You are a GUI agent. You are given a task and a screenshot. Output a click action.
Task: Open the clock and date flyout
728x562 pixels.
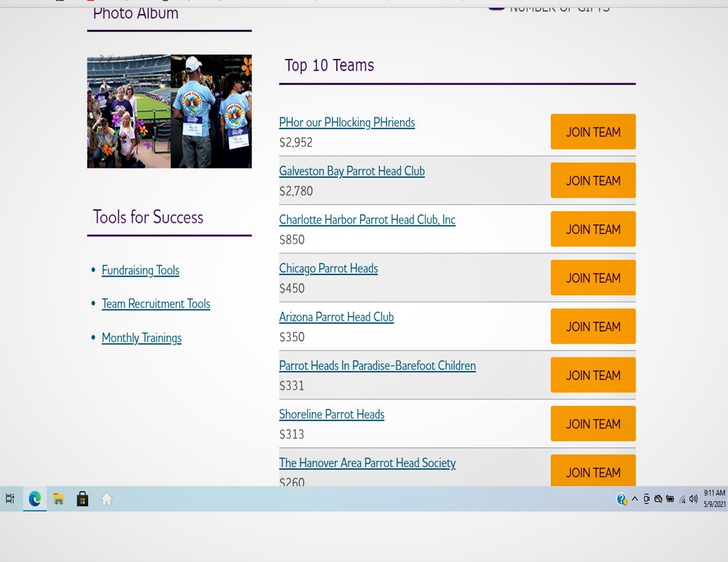714,498
